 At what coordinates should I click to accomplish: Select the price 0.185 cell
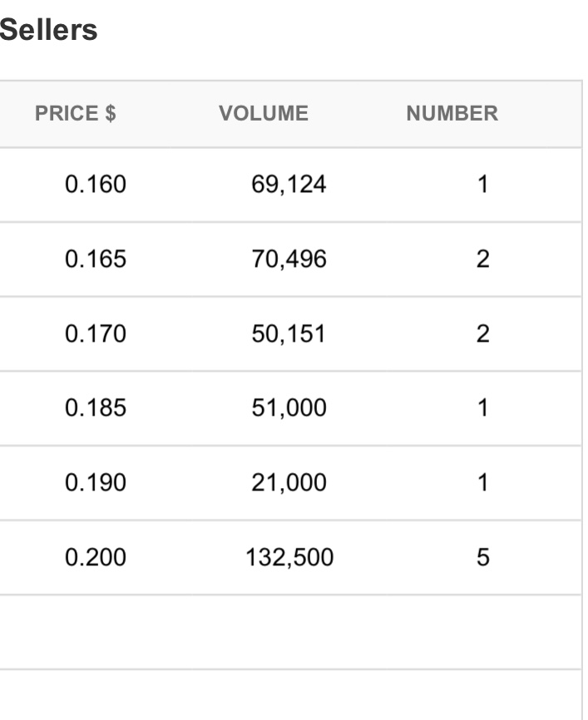click(x=96, y=408)
